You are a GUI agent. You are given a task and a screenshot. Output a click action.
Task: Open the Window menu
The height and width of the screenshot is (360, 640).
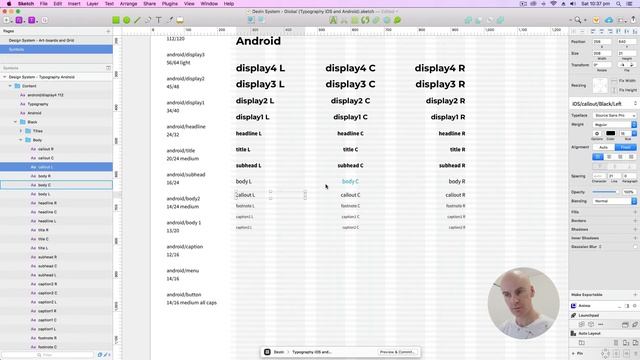[x=209, y=4]
